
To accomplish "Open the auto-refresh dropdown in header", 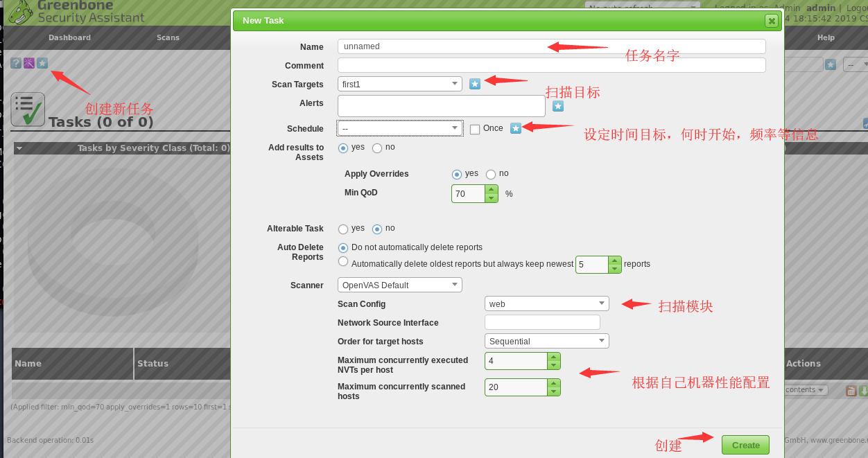I will pyautogui.click(x=642, y=8).
